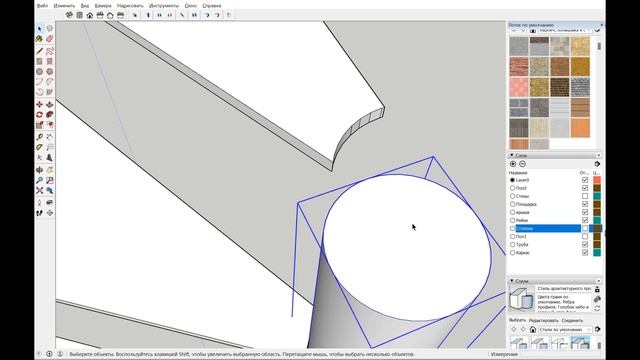Choose the Rectangle tool
This screenshot has height=360, width=640.
[40, 61]
